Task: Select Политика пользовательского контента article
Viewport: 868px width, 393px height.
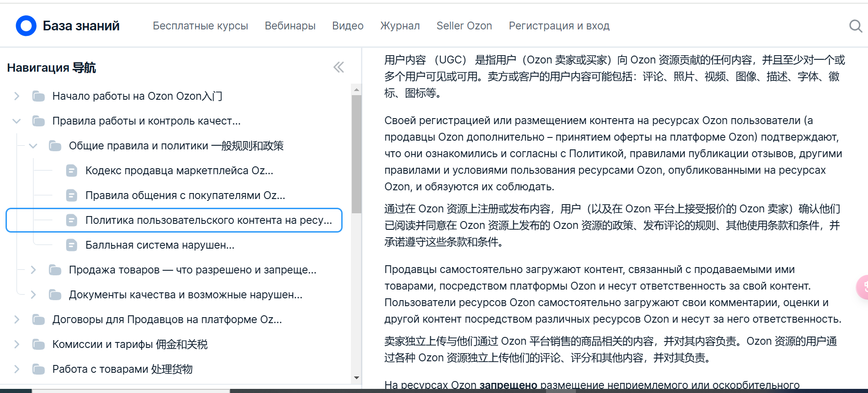Action: click(x=209, y=220)
